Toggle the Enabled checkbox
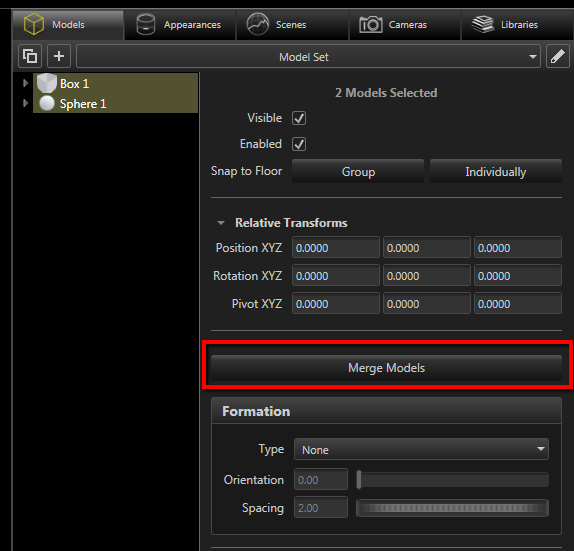The height and width of the screenshot is (551, 574). click(x=299, y=144)
